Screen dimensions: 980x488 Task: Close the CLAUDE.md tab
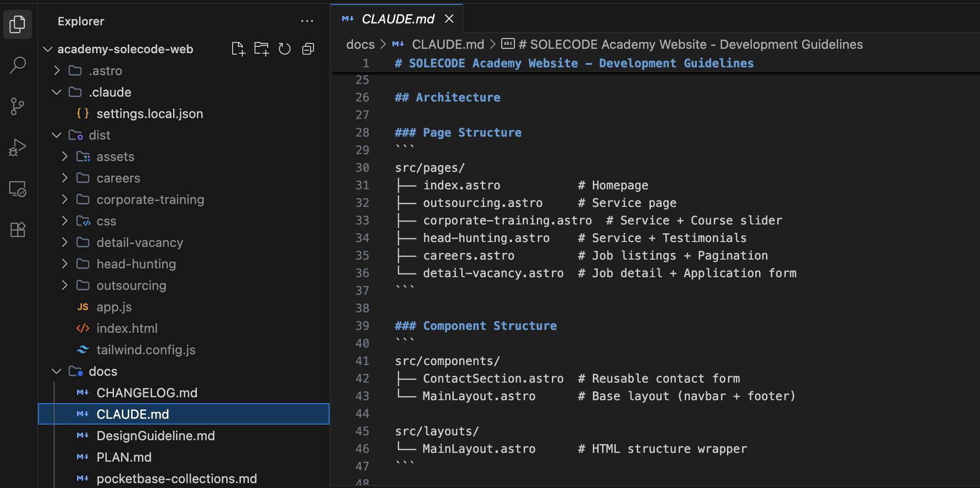point(449,19)
